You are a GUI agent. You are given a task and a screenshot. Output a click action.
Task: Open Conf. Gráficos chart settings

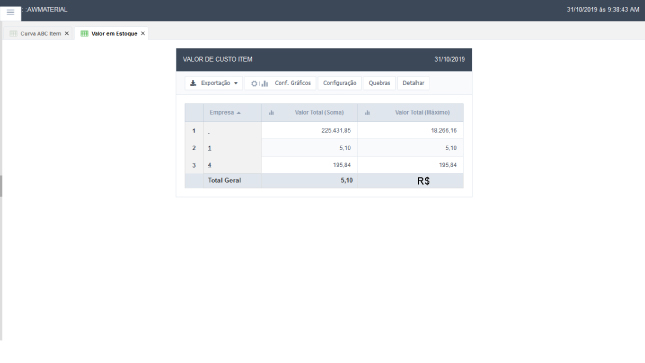[x=281, y=83]
